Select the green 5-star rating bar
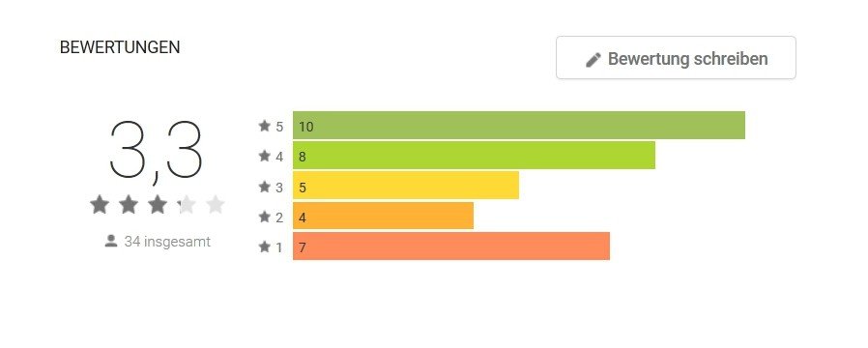The width and height of the screenshot is (868, 348). point(519,126)
